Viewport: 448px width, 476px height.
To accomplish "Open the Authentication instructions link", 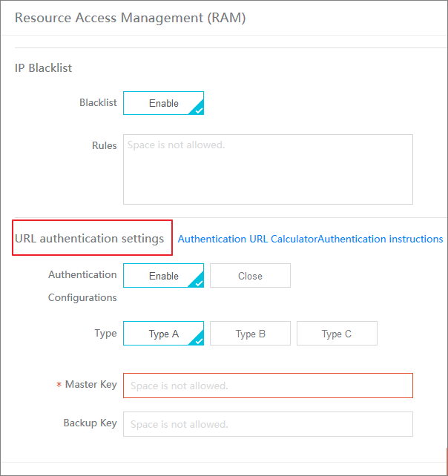I will [x=381, y=239].
